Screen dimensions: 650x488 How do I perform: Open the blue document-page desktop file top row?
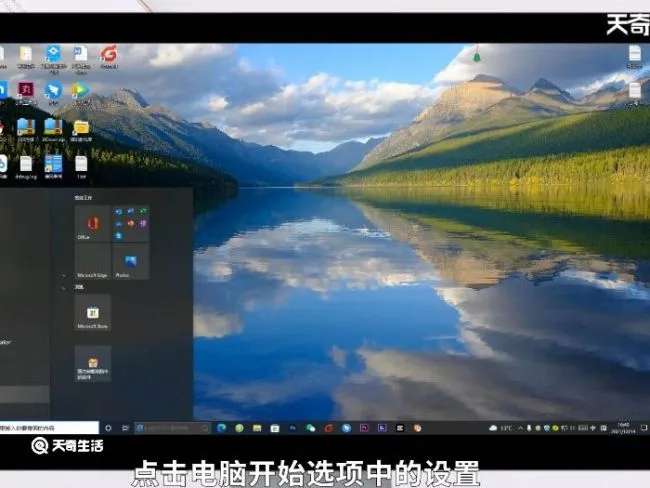pos(81,59)
